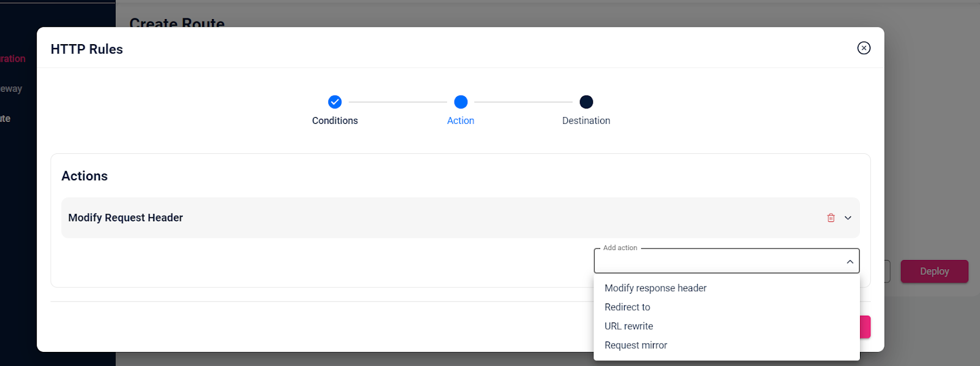Select the "Request mirror" option
980x366 pixels.
click(635, 345)
